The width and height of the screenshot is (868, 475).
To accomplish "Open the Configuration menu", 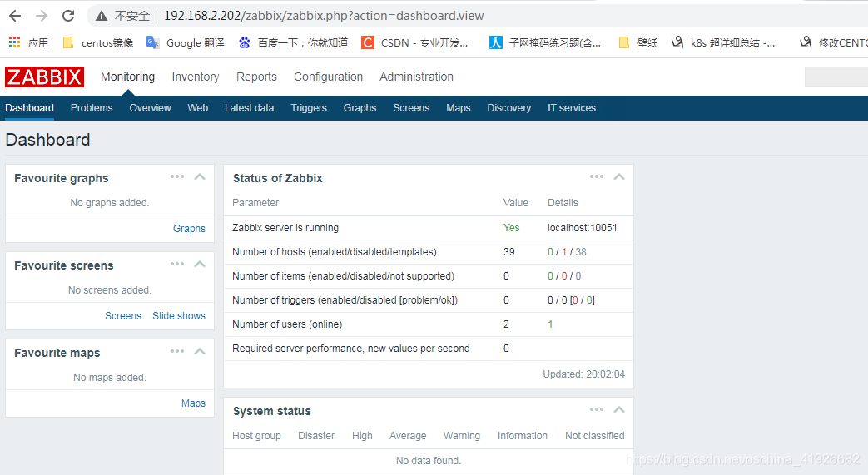I will [x=328, y=77].
